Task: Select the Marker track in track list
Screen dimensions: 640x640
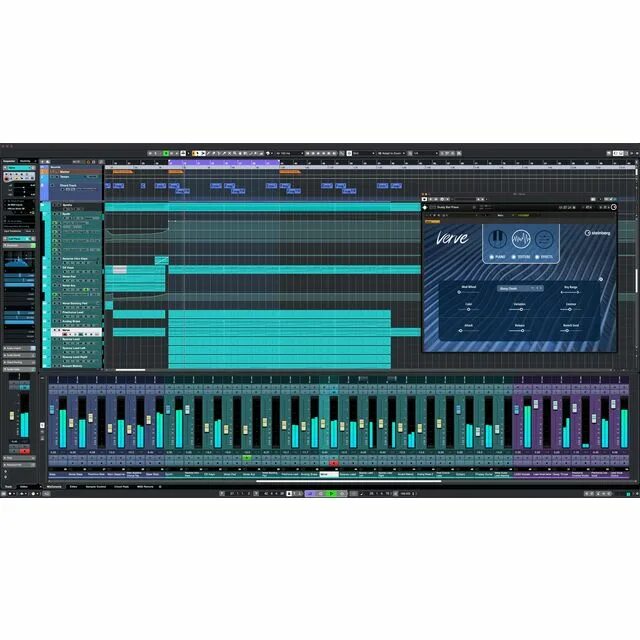Action: point(76,172)
